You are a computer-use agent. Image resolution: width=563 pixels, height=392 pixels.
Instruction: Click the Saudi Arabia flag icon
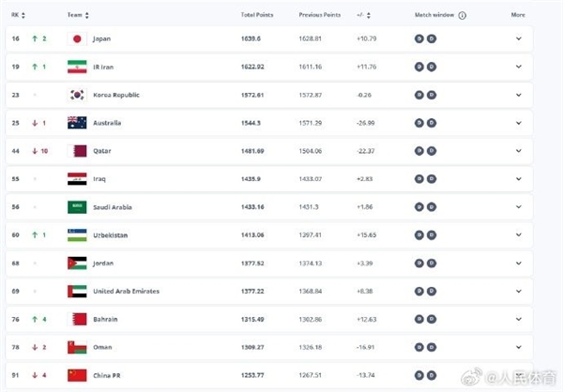point(78,206)
